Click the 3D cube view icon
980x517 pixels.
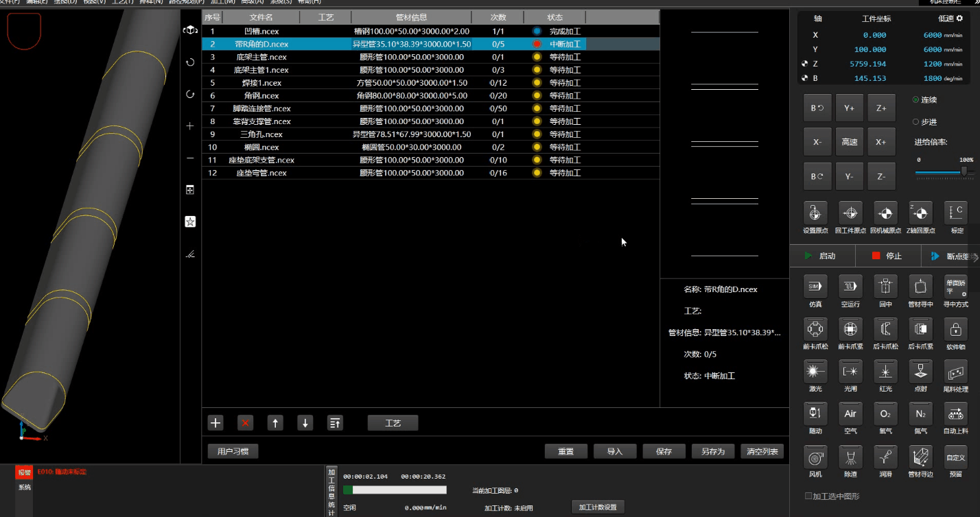coord(190,29)
